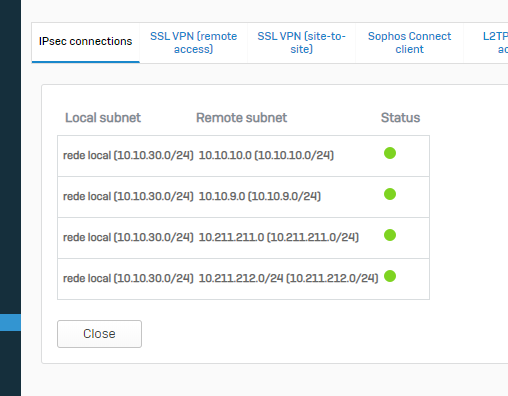
Task: Click the Remote subnet column header
Action: click(x=241, y=118)
